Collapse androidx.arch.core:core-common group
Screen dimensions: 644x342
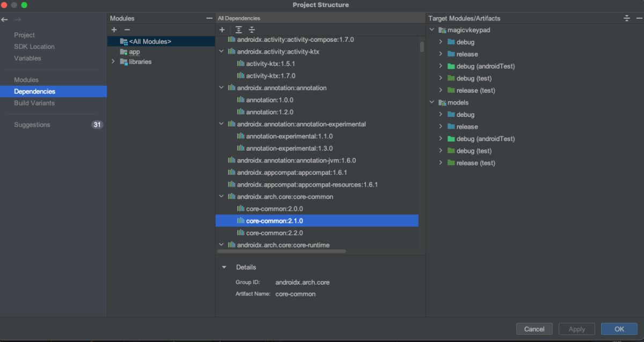coord(222,197)
